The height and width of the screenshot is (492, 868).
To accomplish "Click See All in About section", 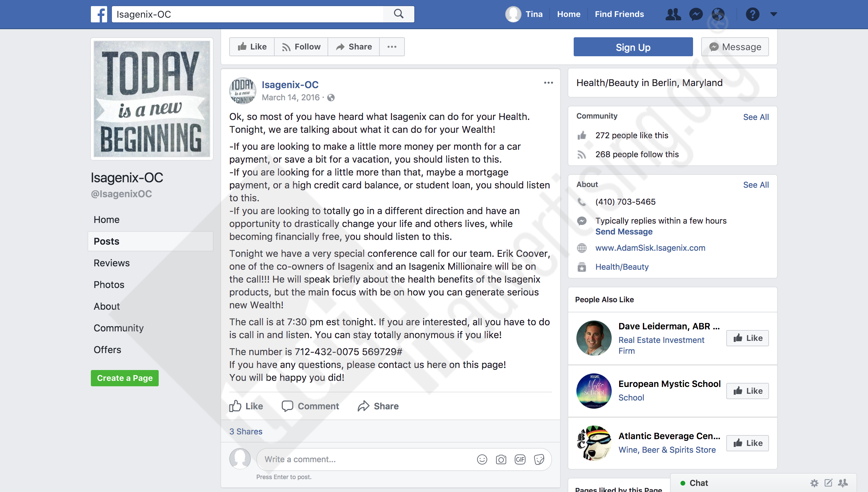I will (756, 185).
